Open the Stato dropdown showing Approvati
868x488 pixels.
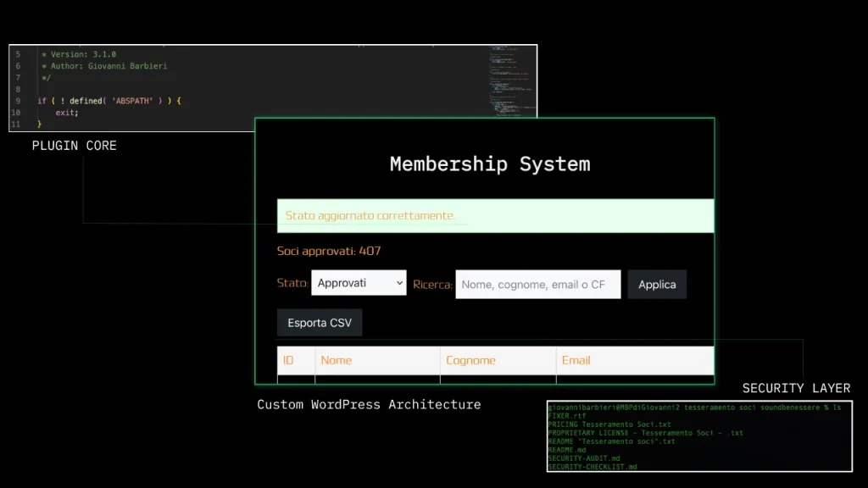coord(359,283)
